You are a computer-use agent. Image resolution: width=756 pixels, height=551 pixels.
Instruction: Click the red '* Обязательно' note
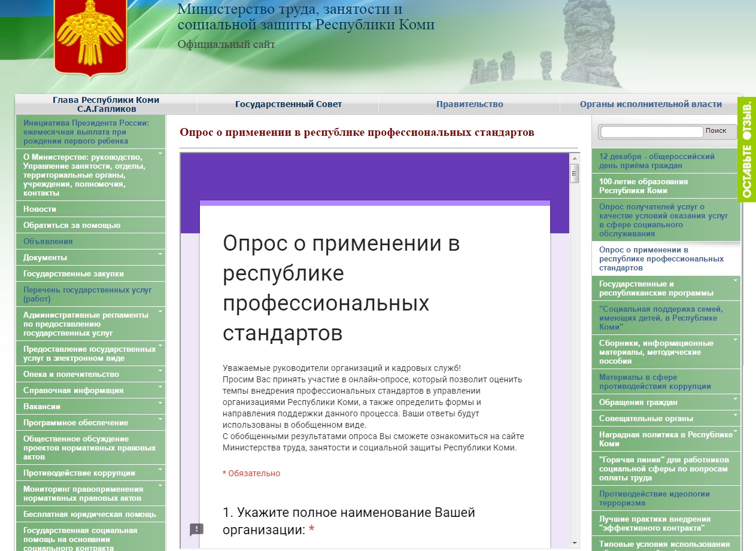tap(251, 473)
